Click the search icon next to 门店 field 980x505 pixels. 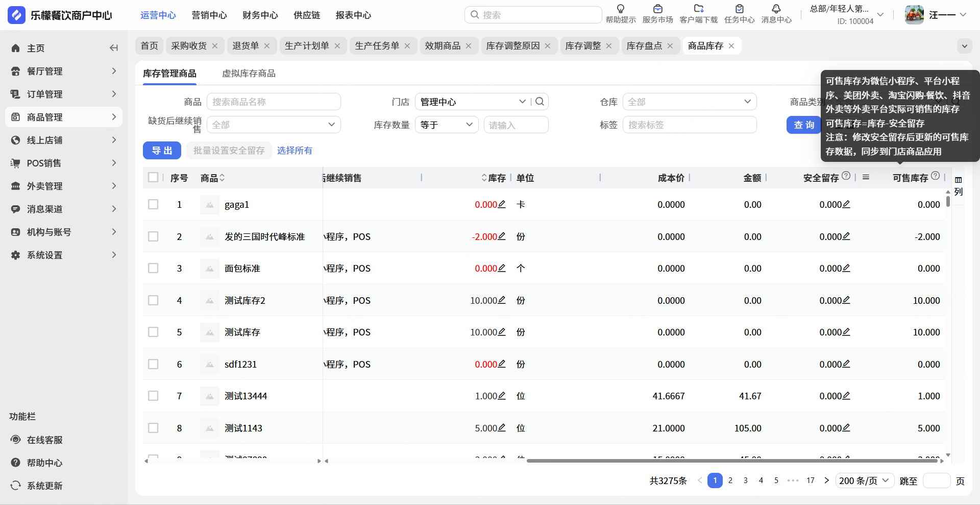click(x=540, y=102)
